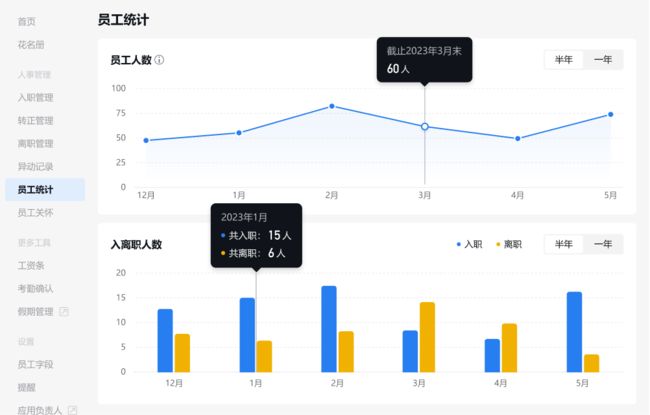Image resolution: width=650 pixels, height=415 pixels.
Task: Click the 共入职: 15 人 tooltip row
Action: [256, 235]
